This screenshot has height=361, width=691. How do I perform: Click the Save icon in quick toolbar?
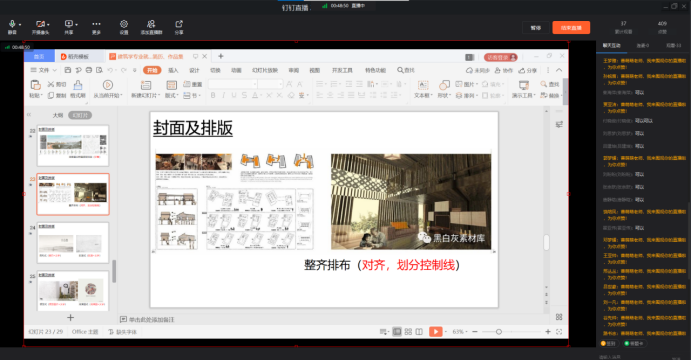coord(68,70)
